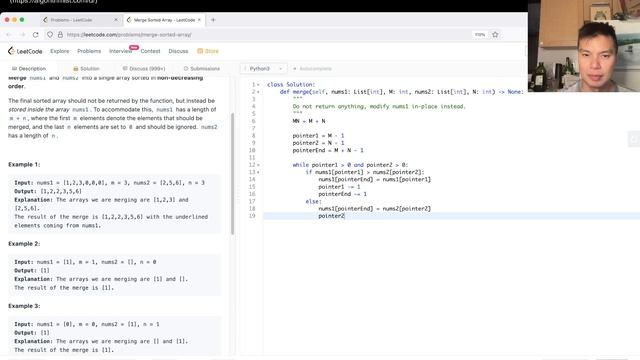
Task: Click the webcam video overlay
Action: click(584, 46)
